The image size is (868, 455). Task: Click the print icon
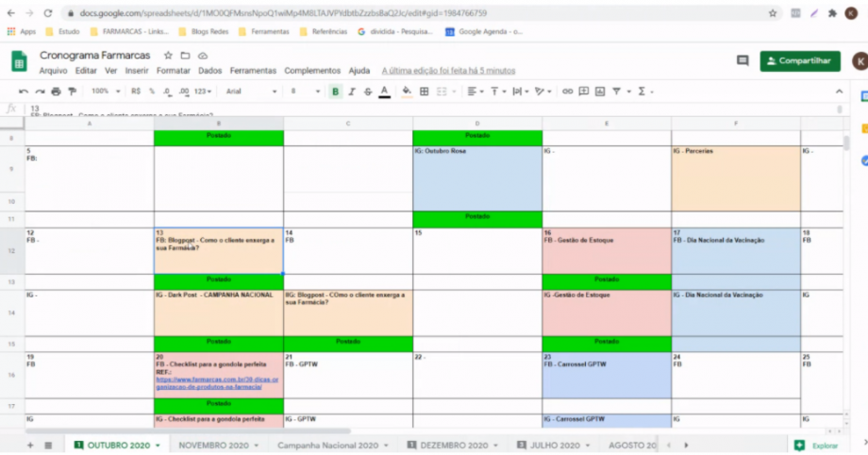click(56, 92)
